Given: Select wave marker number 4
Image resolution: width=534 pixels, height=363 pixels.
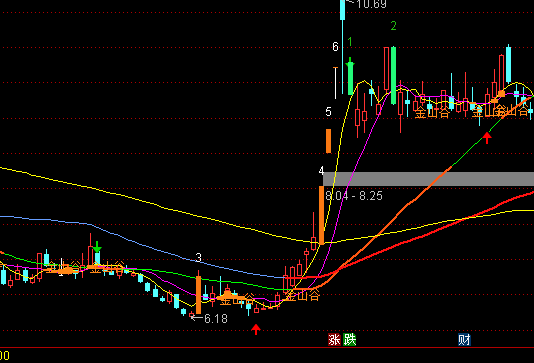Looking at the screenshot, I should 321,171.
